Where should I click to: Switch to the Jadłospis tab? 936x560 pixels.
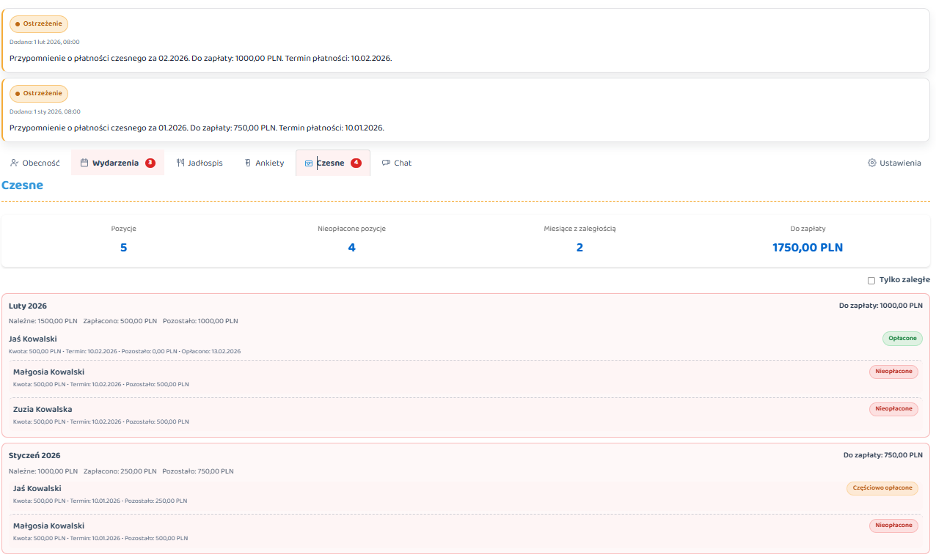(x=200, y=163)
